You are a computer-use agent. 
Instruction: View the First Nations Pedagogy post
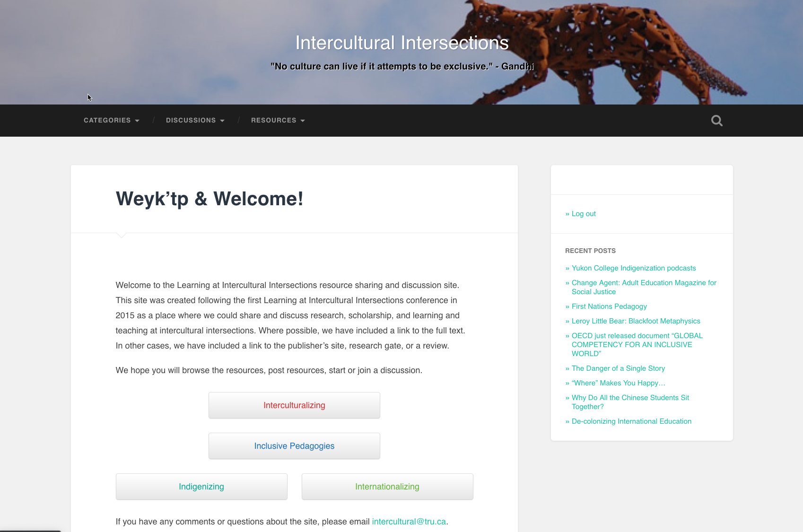[609, 306]
